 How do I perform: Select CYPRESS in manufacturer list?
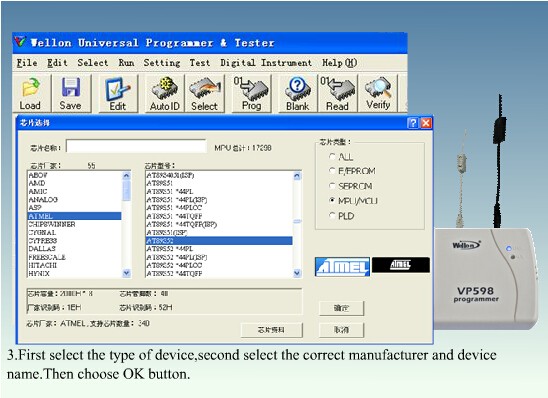pyautogui.click(x=74, y=241)
